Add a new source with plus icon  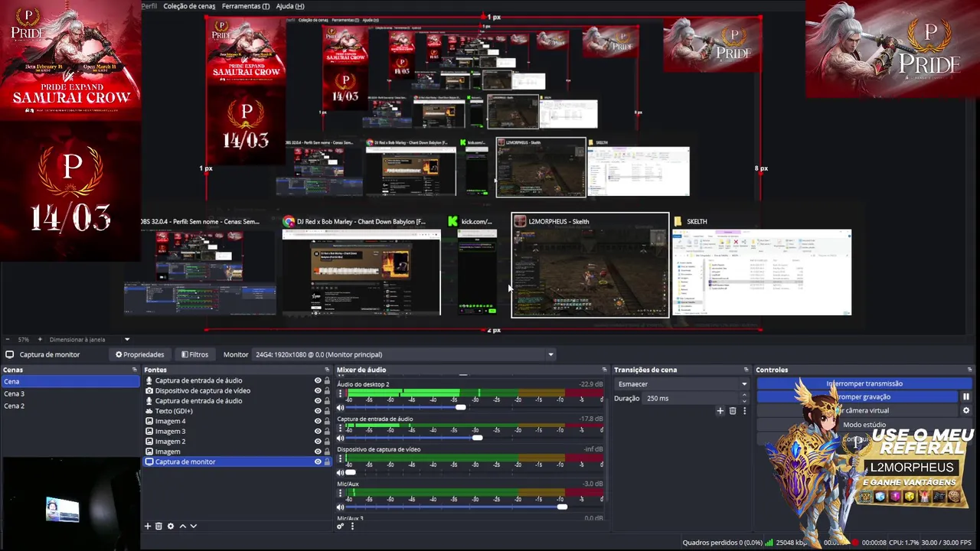pyautogui.click(x=148, y=527)
